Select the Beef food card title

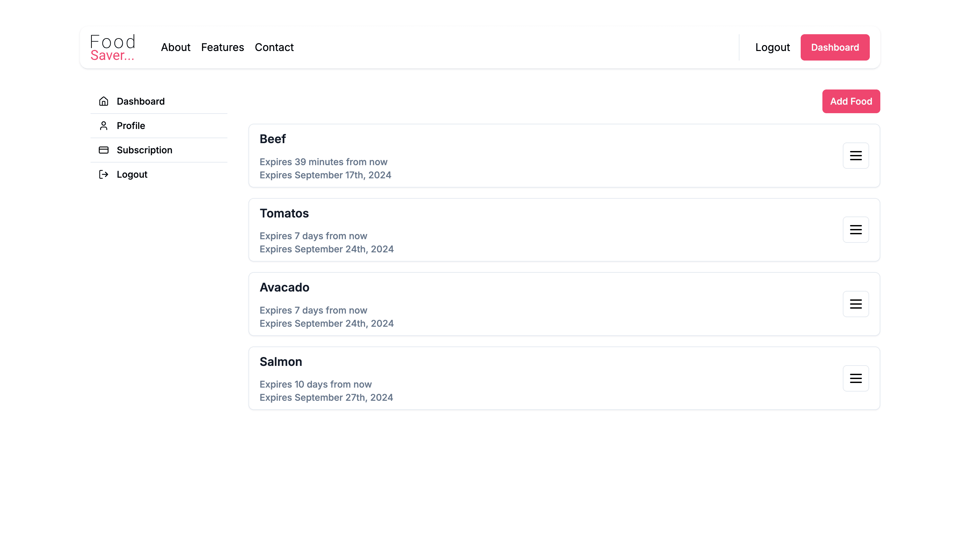tap(273, 139)
